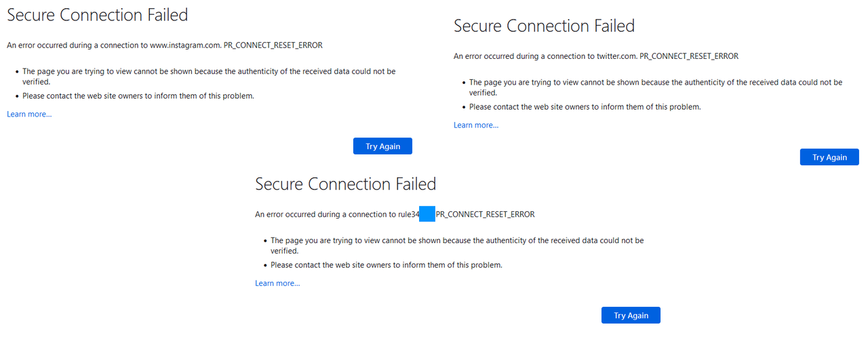Click the Secure Connection Failed heading above twitter.com error
The height and width of the screenshot is (338, 868).
[544, 26]
